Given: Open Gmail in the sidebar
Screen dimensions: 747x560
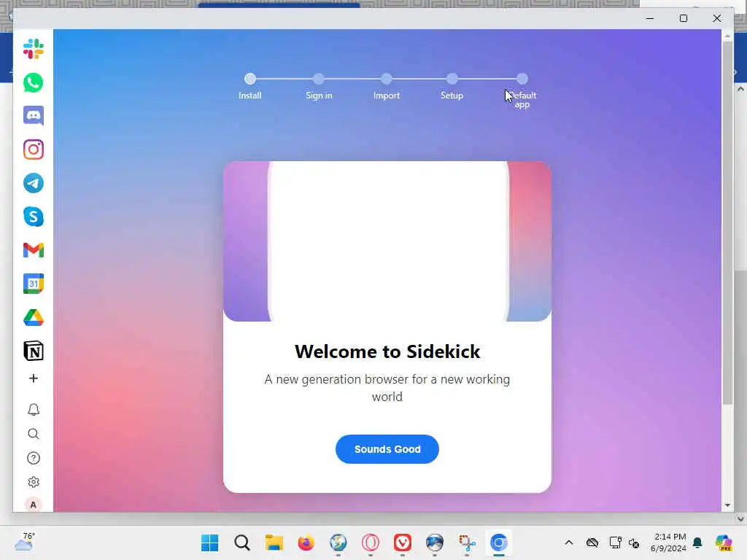Looking at the screenshot, I should tap(34, 250).
